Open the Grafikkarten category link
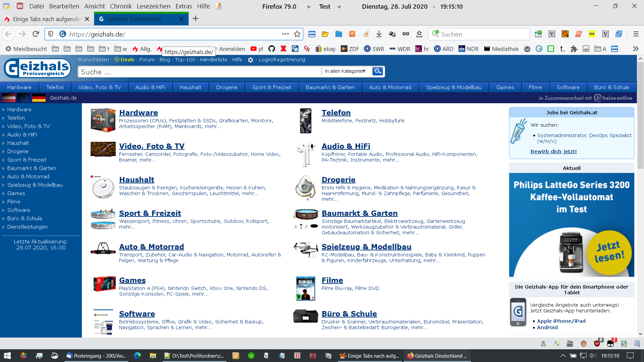Viewport: 644px width, 362px height. [233, 121]
